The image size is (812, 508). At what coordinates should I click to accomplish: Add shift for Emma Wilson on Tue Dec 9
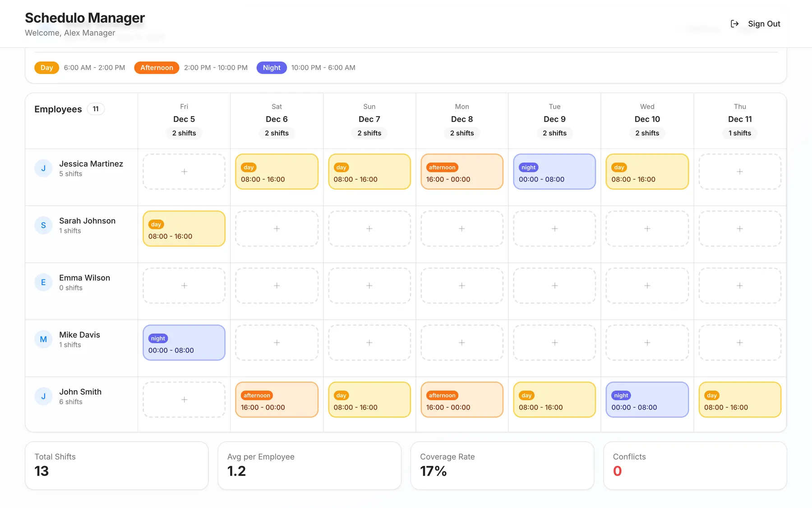click(x=554, y=285)
